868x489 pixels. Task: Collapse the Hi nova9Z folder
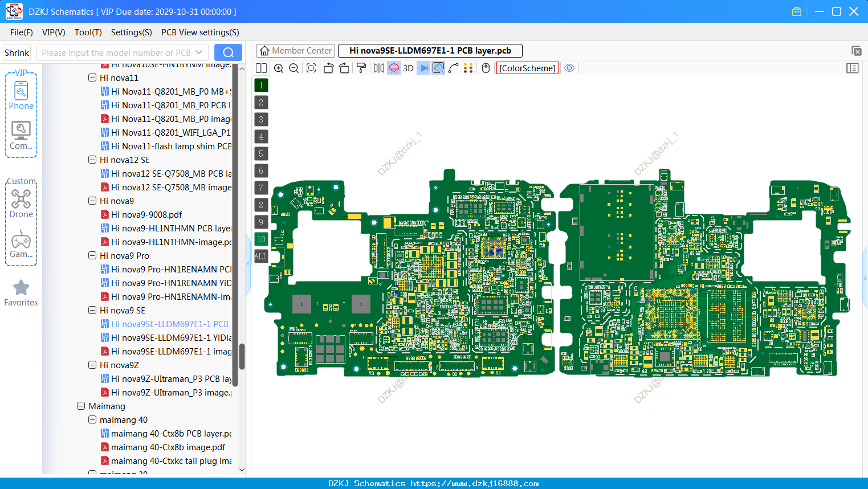(92, 365)
